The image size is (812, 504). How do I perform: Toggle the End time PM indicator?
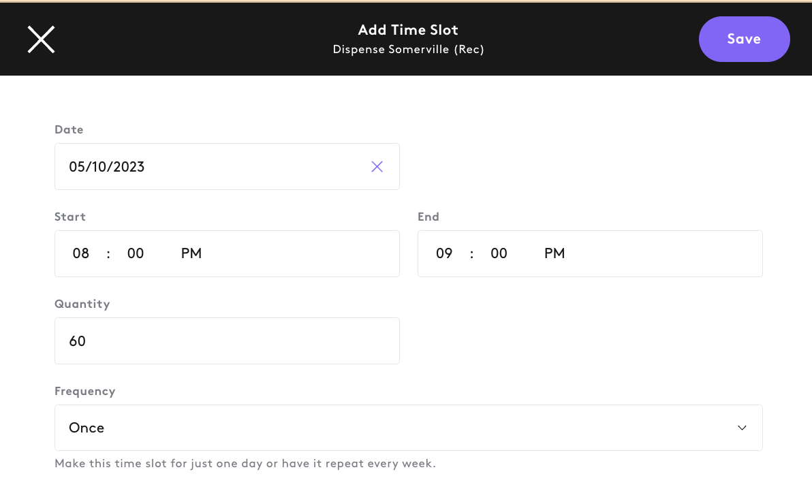tap(555, 253)
